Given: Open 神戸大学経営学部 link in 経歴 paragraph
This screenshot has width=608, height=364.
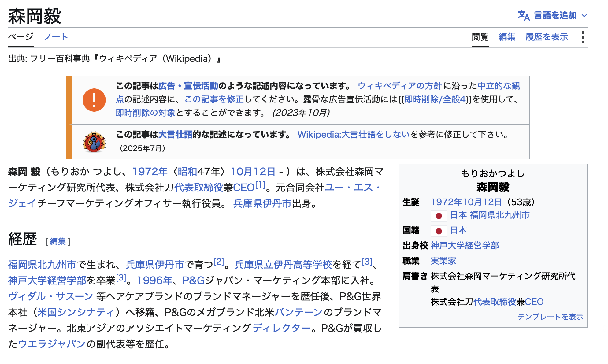Looking at the screenshot, I should click(47, 280).
